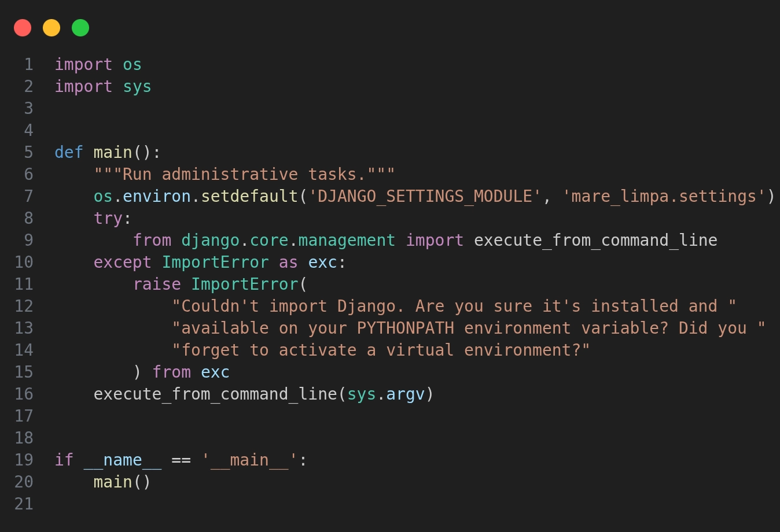Click line number 1 in the gutter
The height and width of the screenshot is (532, 780).
click(x=28, y=65)
